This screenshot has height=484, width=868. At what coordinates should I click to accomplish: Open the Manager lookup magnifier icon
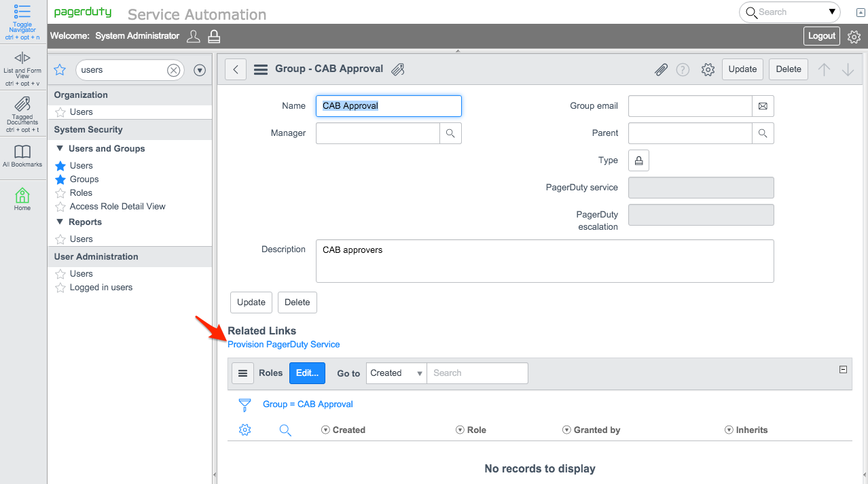pyautogui.click(x=450, y=133)
